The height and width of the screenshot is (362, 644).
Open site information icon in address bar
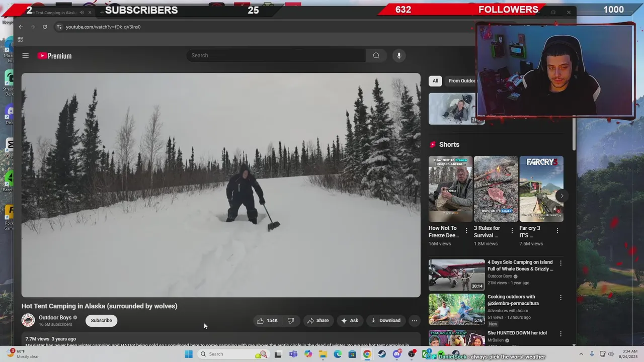59,27
